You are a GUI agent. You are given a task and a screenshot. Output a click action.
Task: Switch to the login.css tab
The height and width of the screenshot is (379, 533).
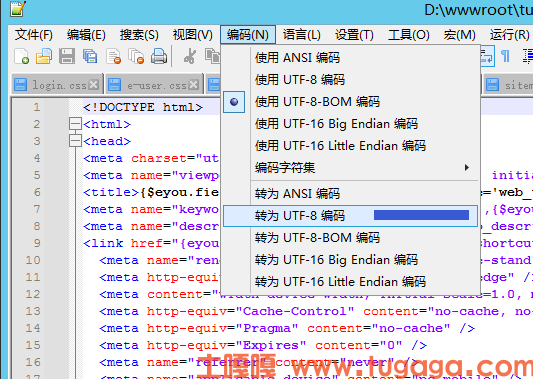pyautogui.click(x=57, y=84)
